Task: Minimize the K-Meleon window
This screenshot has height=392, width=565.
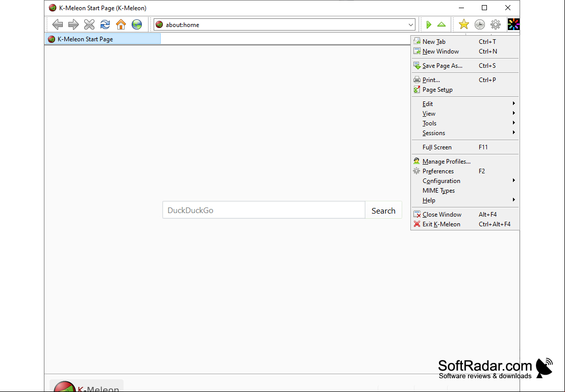Action: pyautogui.click(x=461, y=8)
